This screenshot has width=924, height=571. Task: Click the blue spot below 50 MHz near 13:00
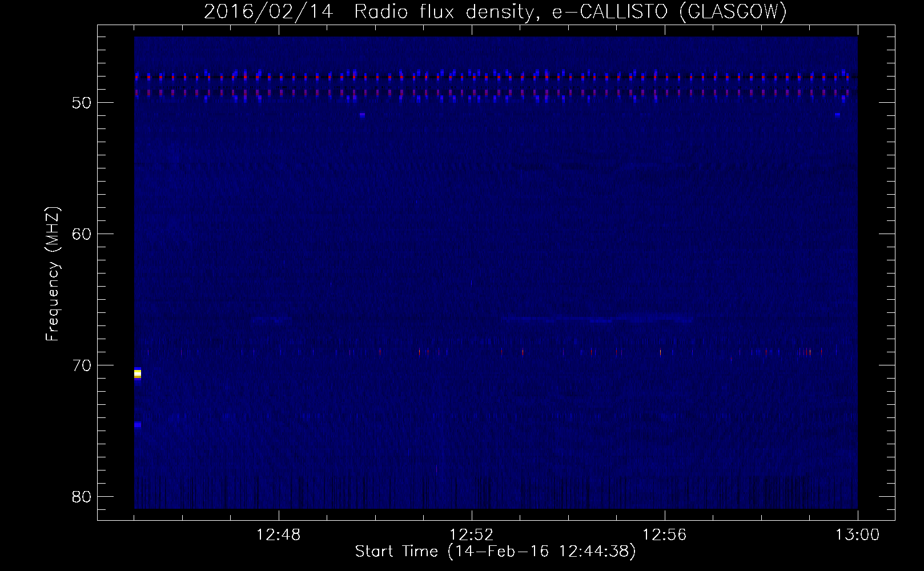point(837,115)
